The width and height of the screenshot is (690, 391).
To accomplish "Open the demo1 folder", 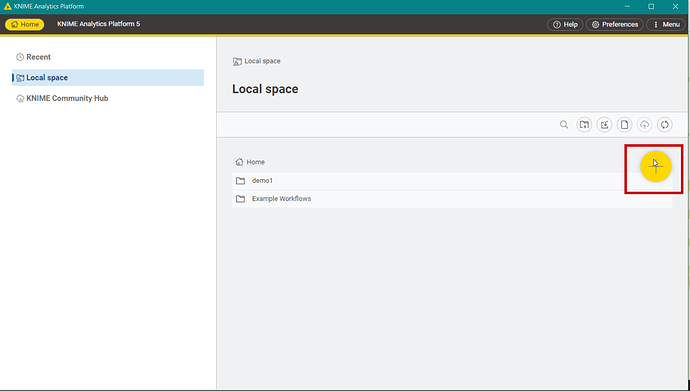I will tap(452, 181).
